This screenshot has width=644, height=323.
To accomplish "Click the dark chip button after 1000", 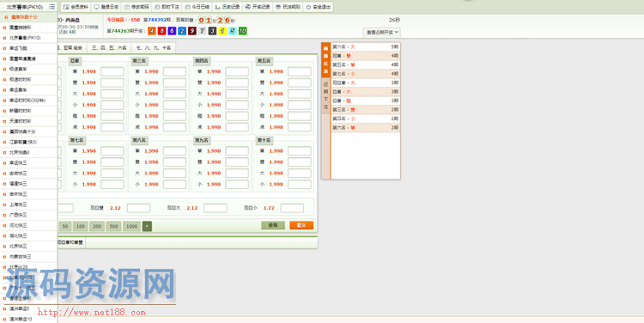I will point(147,227).
